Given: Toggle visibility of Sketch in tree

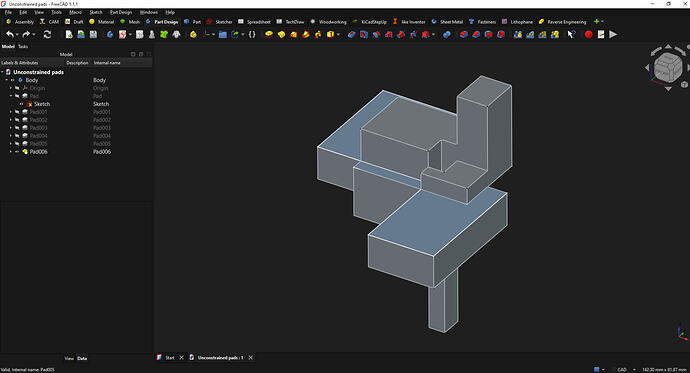Looking at the screenshot, I should pyautogui.click(x=22, y=104).
